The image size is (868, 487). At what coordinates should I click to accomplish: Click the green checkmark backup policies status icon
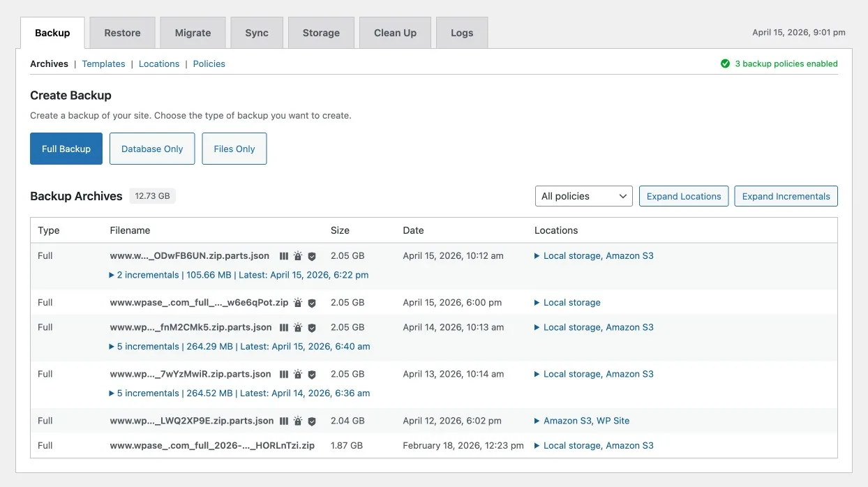point(725,63)
